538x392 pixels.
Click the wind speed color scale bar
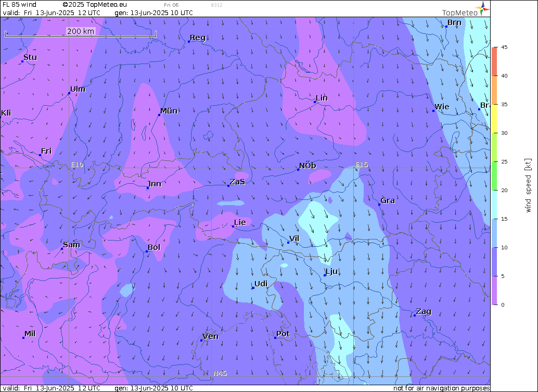(494, 176)
